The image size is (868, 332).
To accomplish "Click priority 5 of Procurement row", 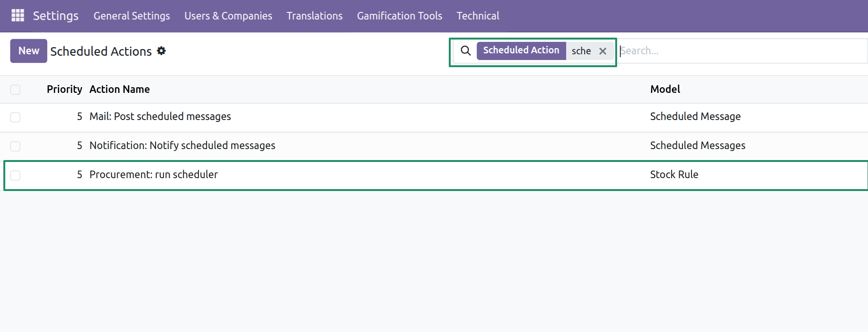I will pyautogui.click(x=80, y=174).
